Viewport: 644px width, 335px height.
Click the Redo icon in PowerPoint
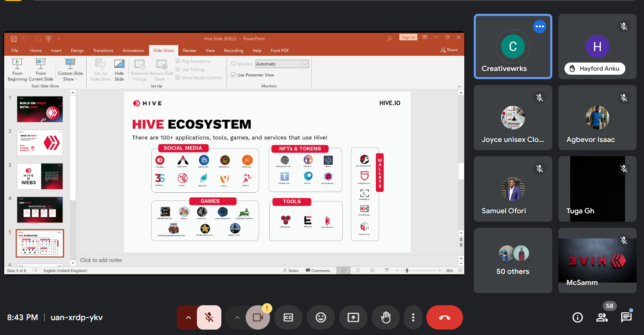(x=38, y=39)
